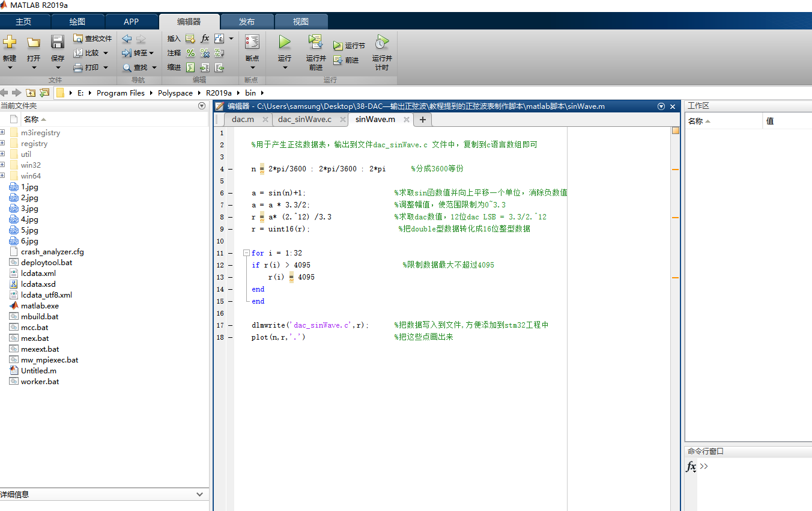812x511 pixels.
Task: Select the file crash_analyzer.cfg
Action: [52, 252]
